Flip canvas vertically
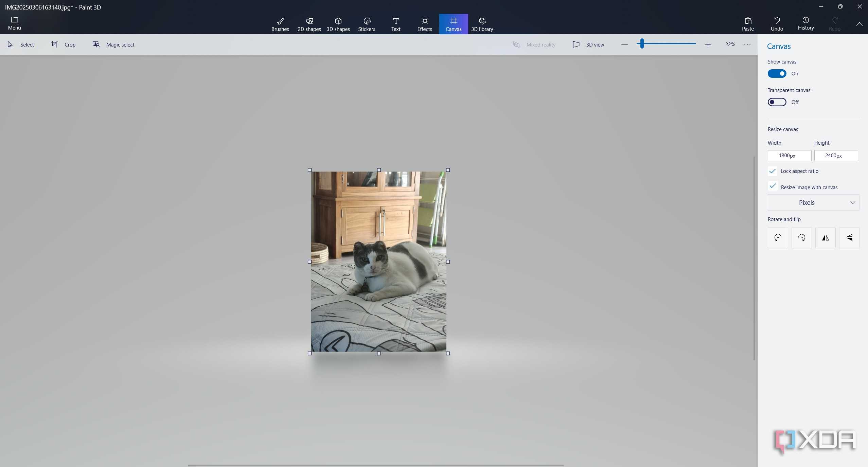Viewport: 868px width, 467px height. coord(849,238)
